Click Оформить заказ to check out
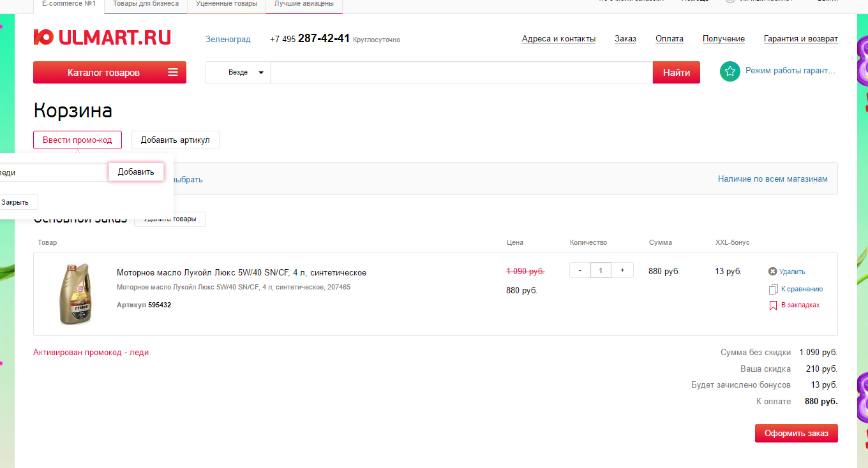The image size is (868, 468). click(x=797, y=433)
